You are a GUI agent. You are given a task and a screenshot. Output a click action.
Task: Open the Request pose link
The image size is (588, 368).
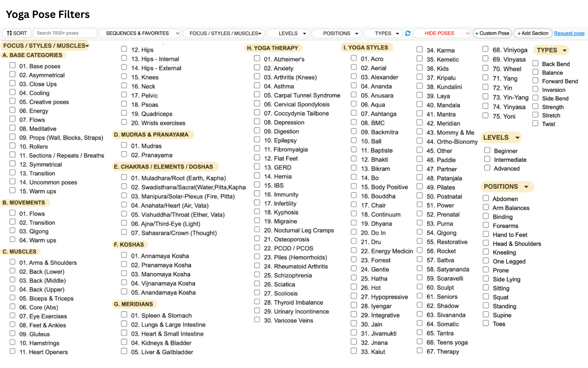point(569,33)
